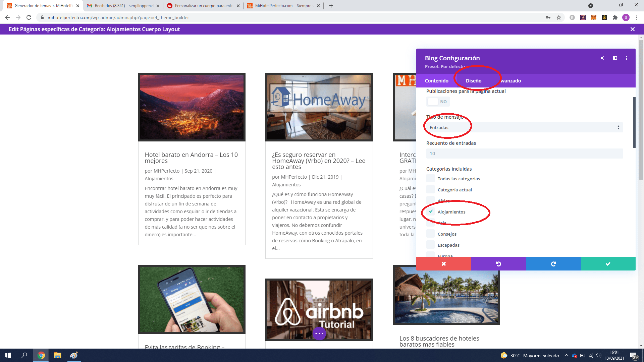This screenshot has width=644, height=362.
Task: Discard changes with the red X button
Action: (x=444, y=264)
